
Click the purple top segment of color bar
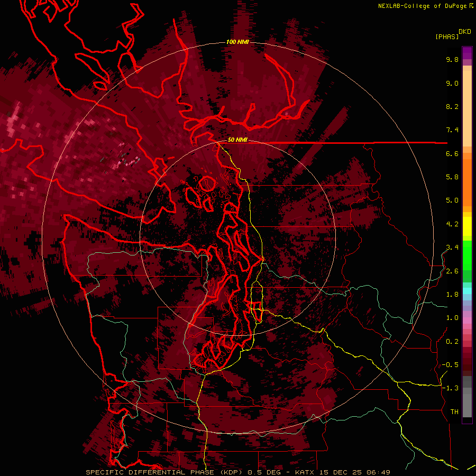[x=467, y=53]
